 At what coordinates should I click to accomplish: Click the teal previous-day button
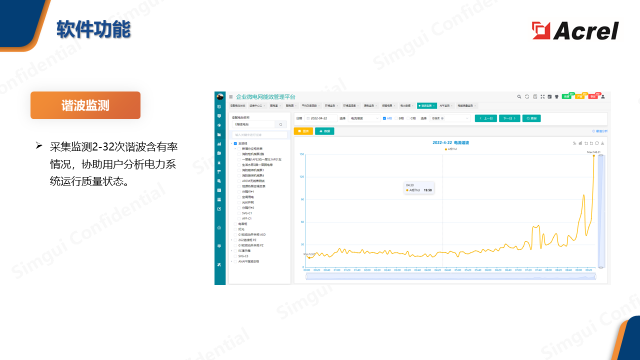[486, 118]
